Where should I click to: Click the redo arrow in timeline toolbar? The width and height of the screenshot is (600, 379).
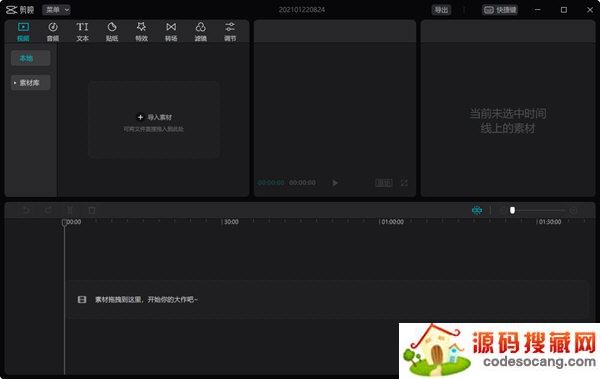click(48, 210)
